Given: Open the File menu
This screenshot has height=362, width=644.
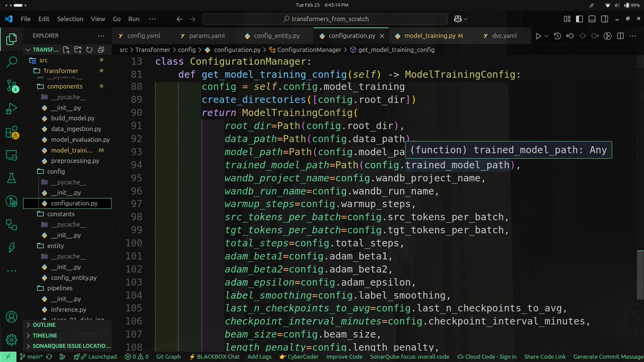Looking at the screenshot, I should tap(25, 19).
